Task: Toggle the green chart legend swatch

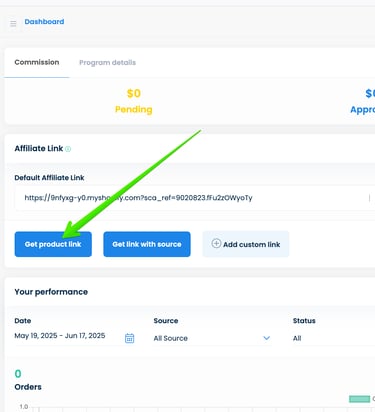Action: coord(359,399)
